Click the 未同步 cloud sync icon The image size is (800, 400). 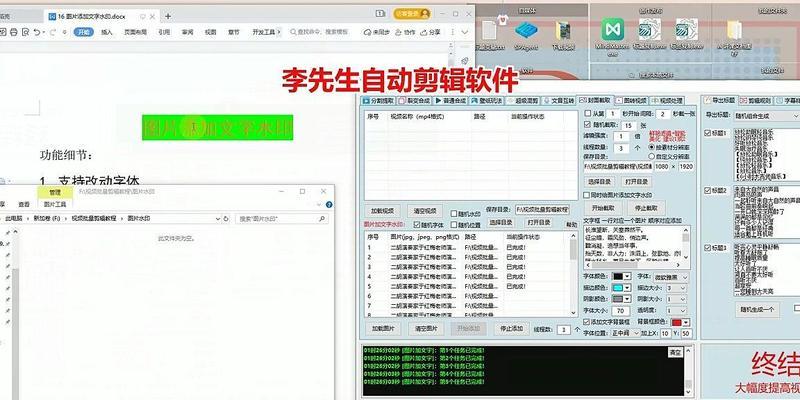[367, 32]
